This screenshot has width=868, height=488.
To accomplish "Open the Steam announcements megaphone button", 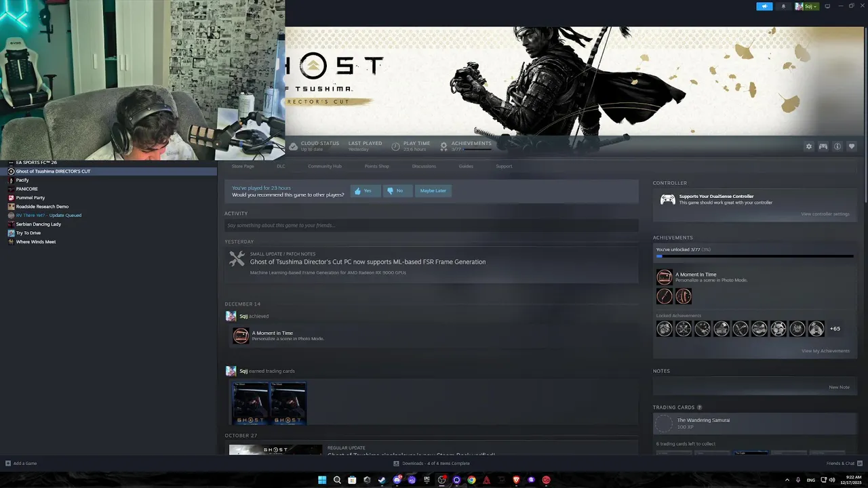I will 764,6.
